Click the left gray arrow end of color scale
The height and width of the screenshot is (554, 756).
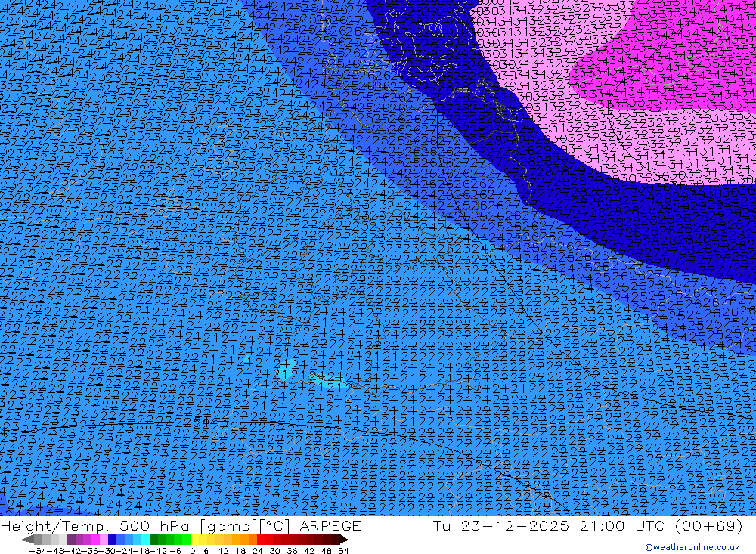point(27,539)
